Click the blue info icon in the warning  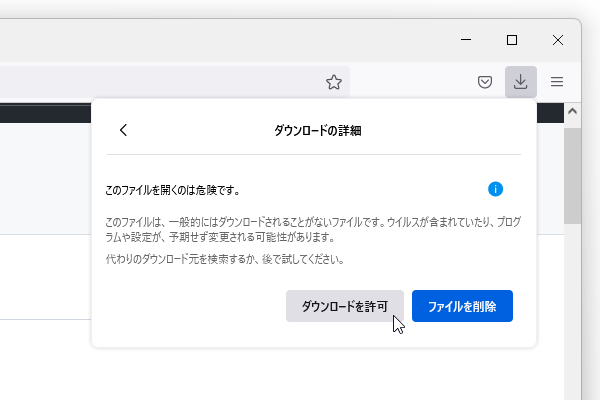495,189
